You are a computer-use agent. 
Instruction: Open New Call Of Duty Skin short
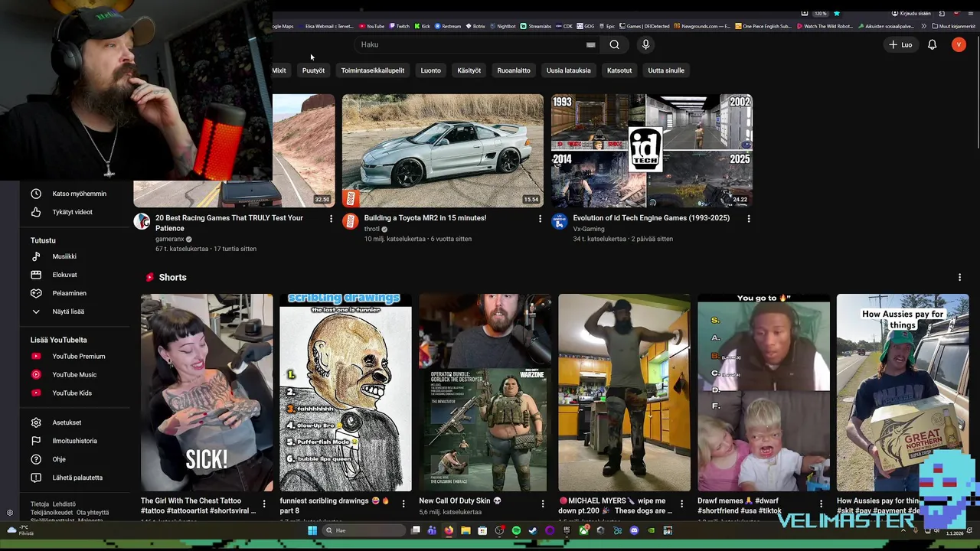click(485, 393)
